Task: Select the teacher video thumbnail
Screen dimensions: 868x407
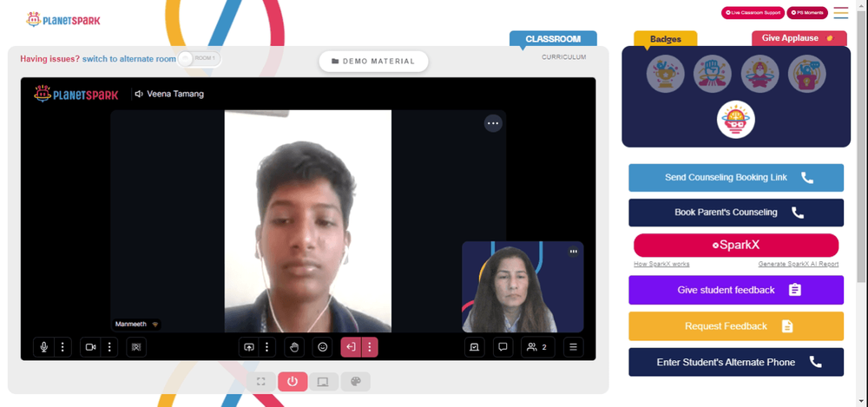Action: 523,287
